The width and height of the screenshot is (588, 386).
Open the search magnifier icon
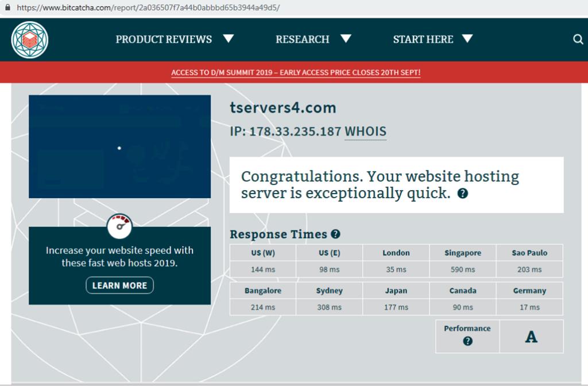click(578, 39)
